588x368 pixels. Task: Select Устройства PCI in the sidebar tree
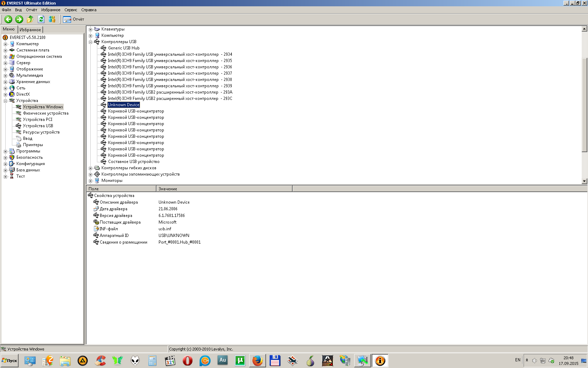click(x=37, y=120)
